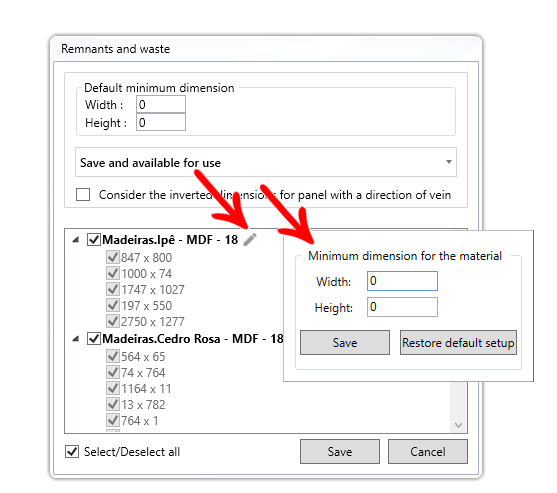
Task: Select the 1164 x 11 row text
Action: [x=146, y=389]
